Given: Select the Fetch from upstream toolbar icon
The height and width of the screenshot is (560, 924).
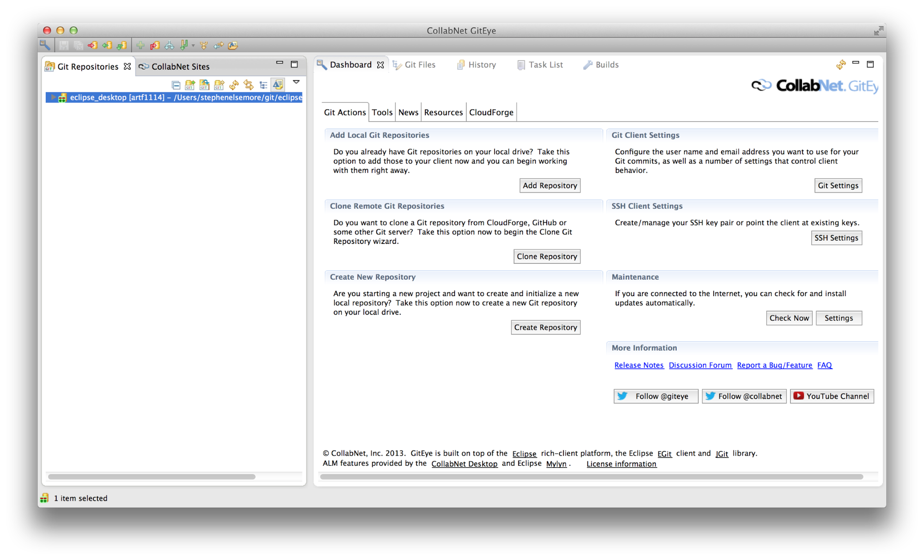Looking at the screenshot, I should [107, 45].
